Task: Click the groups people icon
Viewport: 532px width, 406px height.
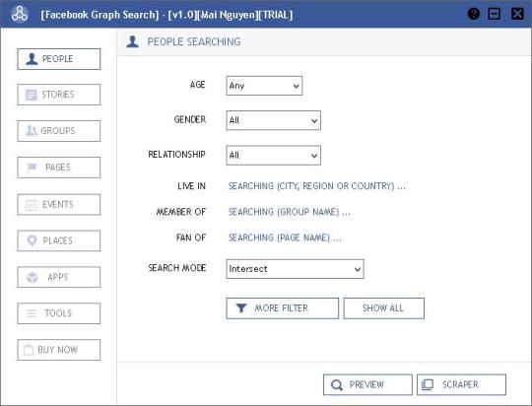Action: (x=32, y=130)
